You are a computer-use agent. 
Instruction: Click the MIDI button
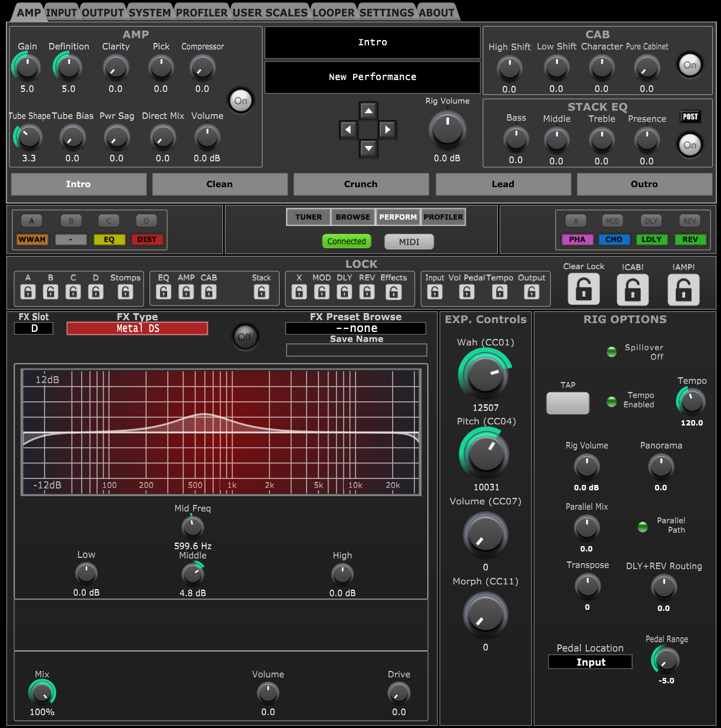tap(409, 242)
